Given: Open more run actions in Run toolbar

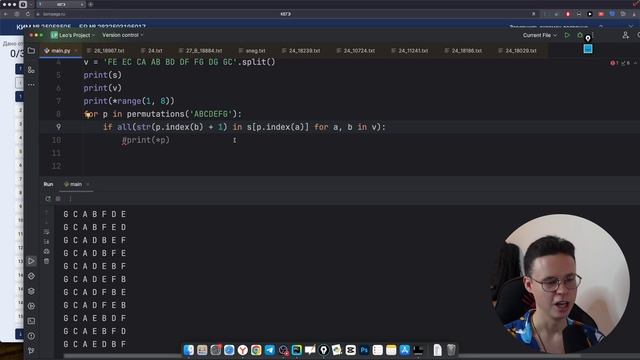Looking at the screenshot, I should click(x=70, y=199).
